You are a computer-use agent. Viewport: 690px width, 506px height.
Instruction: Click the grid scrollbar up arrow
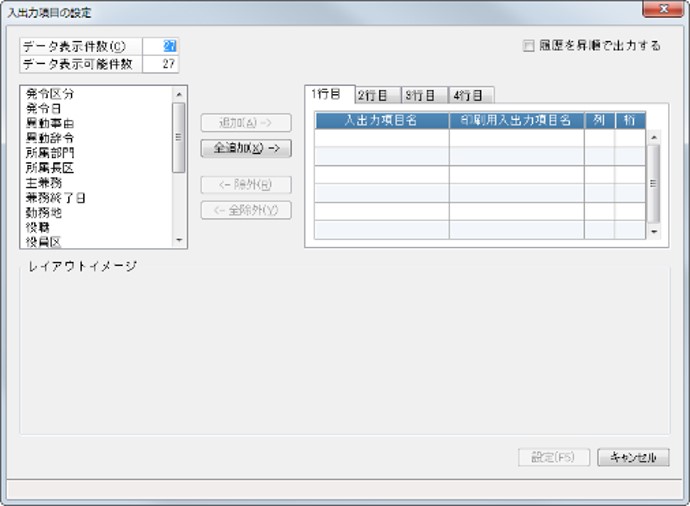tap(654, 137)
